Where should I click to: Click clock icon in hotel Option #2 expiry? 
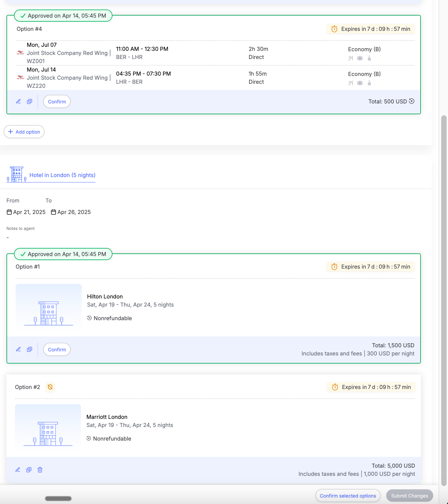[335, 387]
